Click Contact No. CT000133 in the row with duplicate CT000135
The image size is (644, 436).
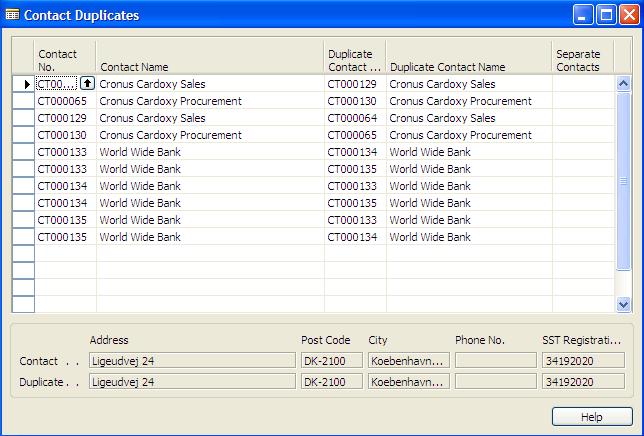point(65,169)
